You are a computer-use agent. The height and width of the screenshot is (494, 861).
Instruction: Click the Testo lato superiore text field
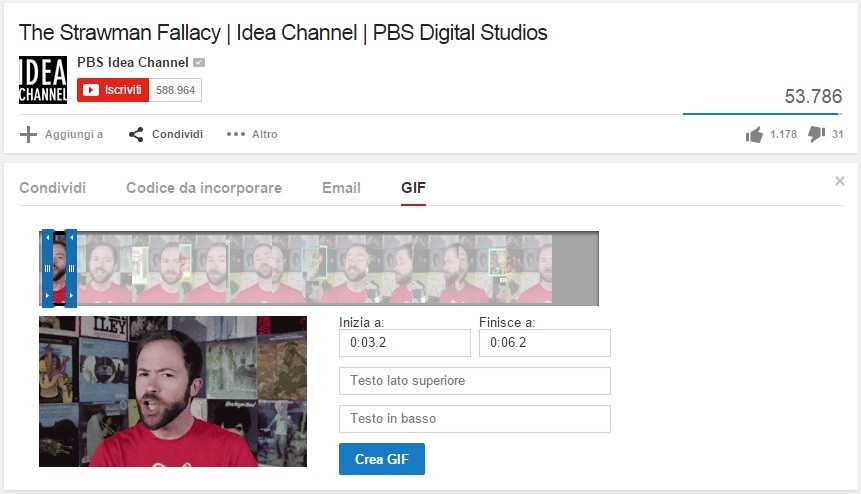coord(475,381)
